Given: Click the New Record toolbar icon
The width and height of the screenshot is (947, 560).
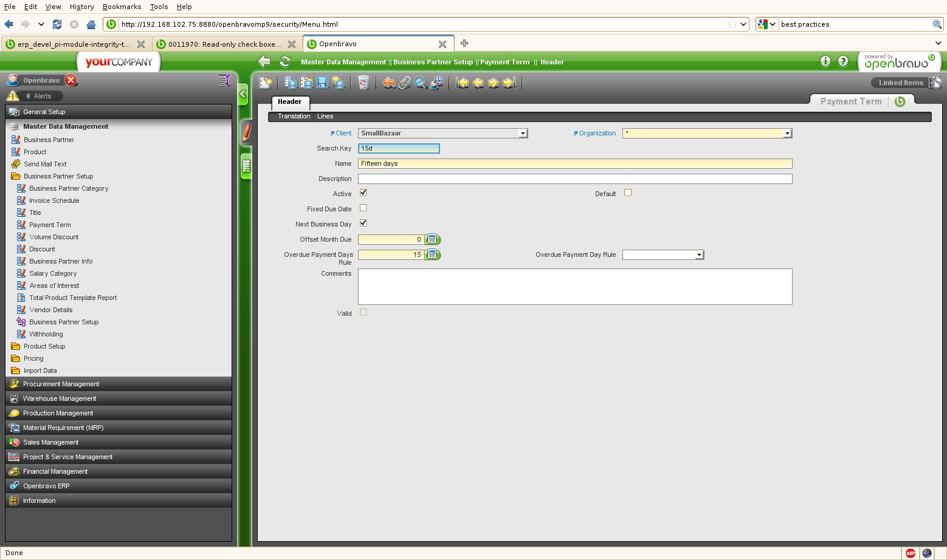Looking at the screenshot, I should tap(266, 83).
